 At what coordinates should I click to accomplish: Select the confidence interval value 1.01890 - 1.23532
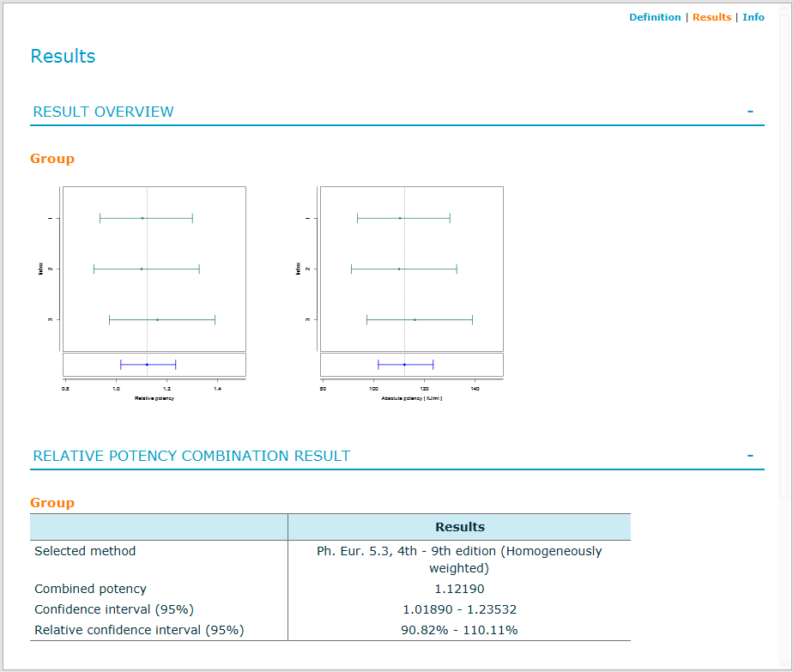(459, 609)
